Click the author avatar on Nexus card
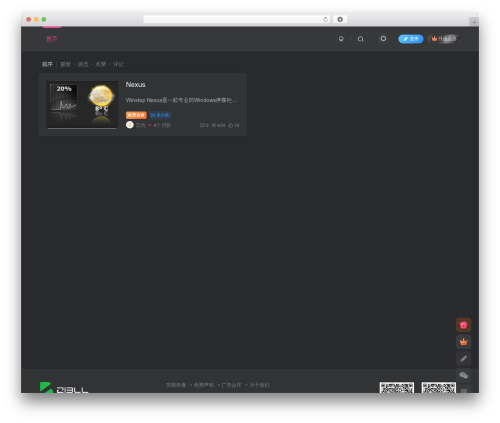This screenshot has height=423, width=500. point(130,125)
